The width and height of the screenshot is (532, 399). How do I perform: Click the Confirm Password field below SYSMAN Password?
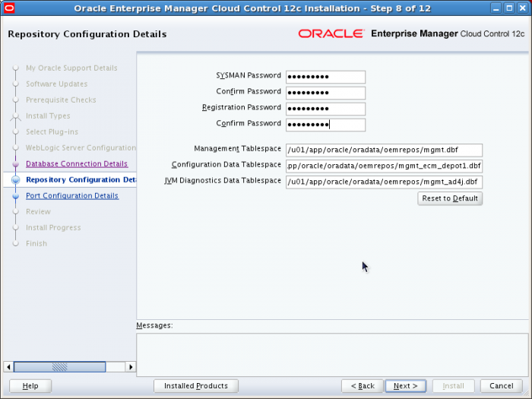[x=325, y=93]
